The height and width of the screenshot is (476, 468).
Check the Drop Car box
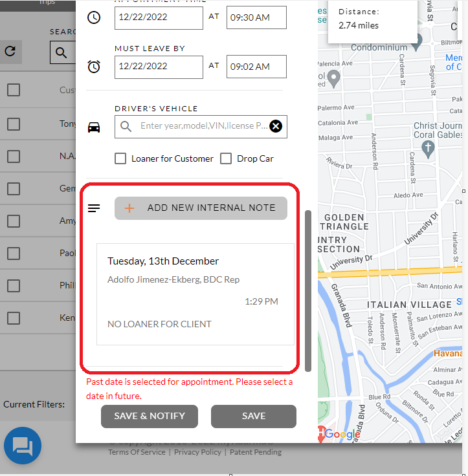(226, 158)
